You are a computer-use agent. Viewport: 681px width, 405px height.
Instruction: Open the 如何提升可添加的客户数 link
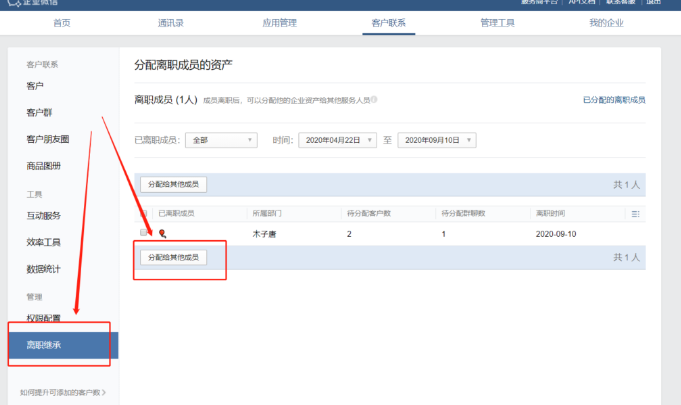click(62, 393)
